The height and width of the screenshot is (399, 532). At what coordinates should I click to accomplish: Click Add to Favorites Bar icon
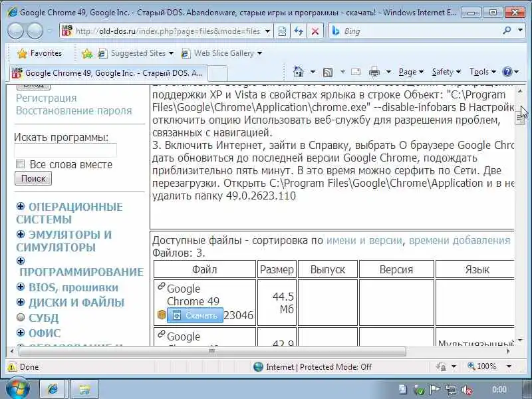tap(87, 53)
